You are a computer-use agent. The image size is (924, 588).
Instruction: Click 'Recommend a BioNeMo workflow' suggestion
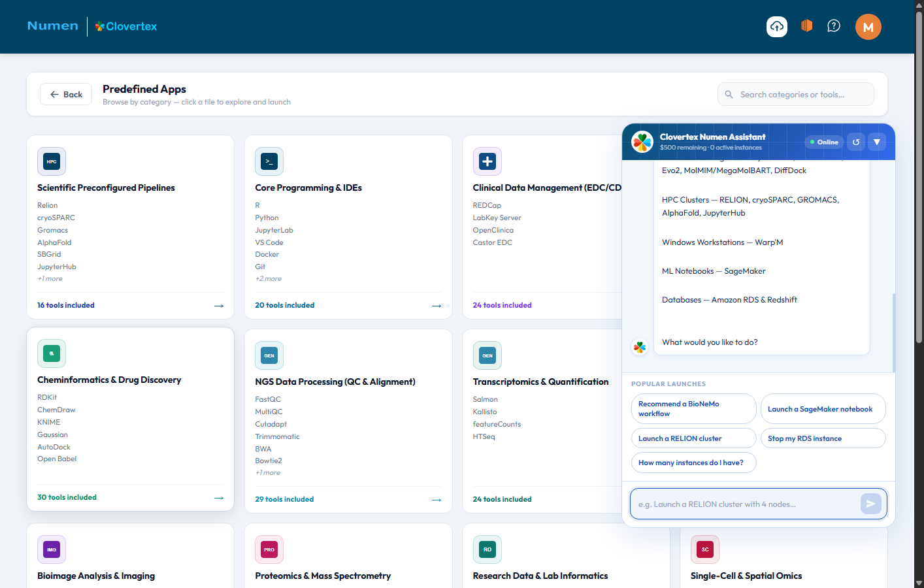pos(693,409)
